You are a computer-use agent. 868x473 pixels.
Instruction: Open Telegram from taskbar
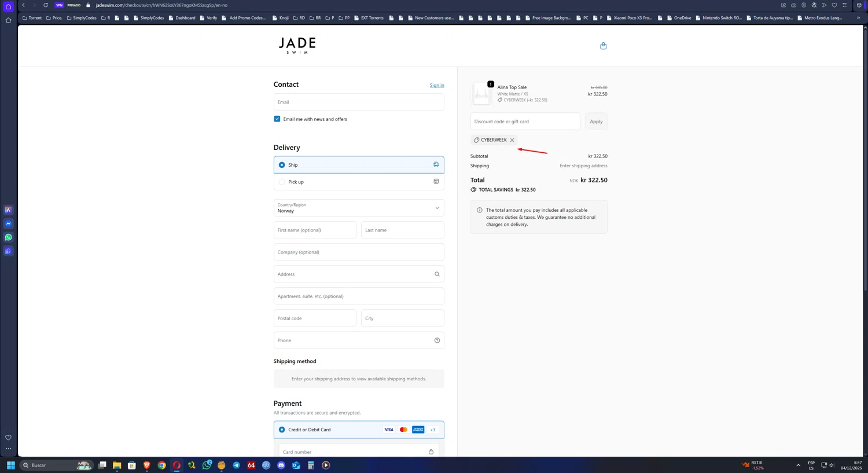(236, 465)
